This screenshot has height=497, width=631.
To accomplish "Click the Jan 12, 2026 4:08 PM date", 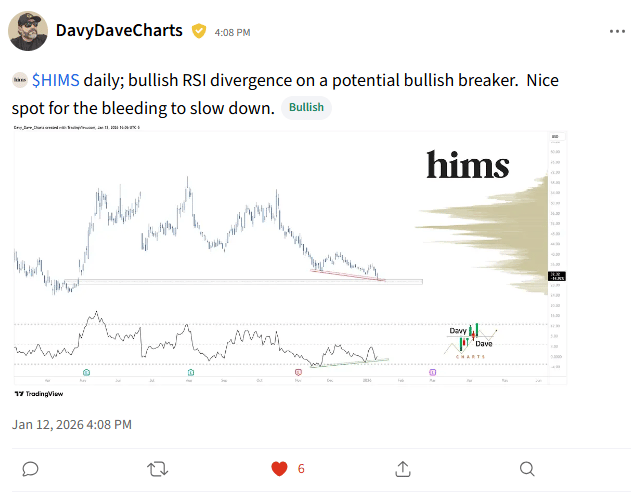I will tap(72, 425).
